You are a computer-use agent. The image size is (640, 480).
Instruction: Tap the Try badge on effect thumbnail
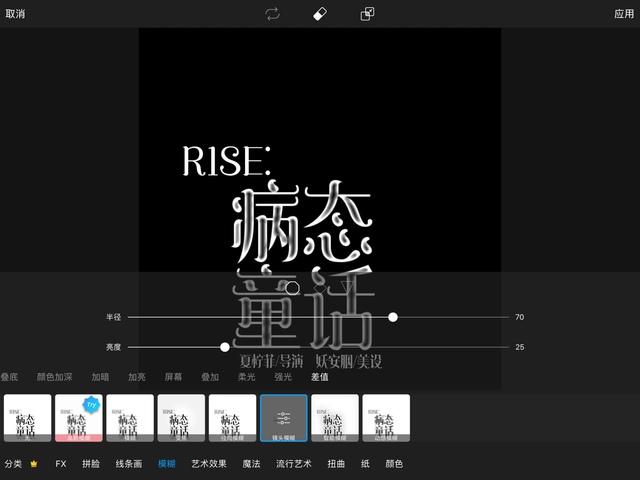[x=92, y=405]
